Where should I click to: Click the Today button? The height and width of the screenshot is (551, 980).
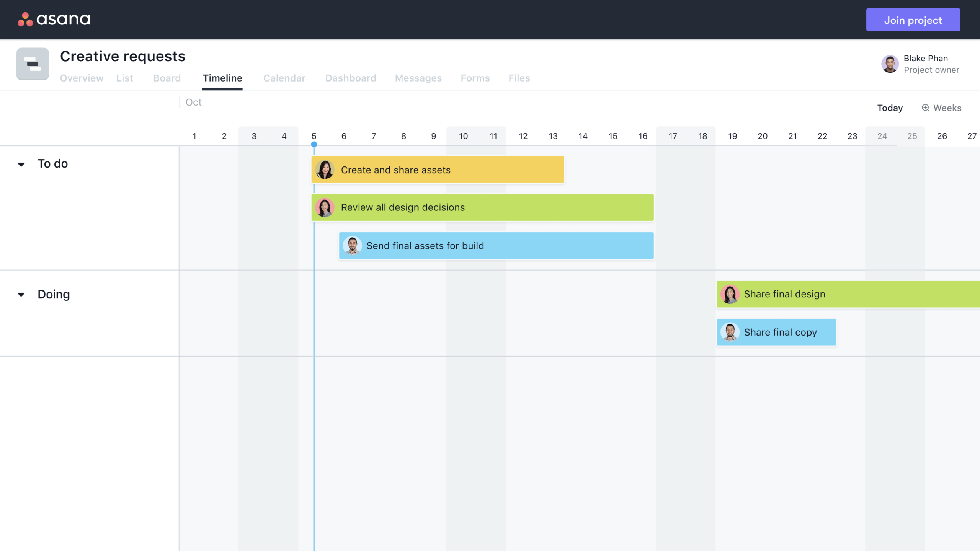[890, 108]
